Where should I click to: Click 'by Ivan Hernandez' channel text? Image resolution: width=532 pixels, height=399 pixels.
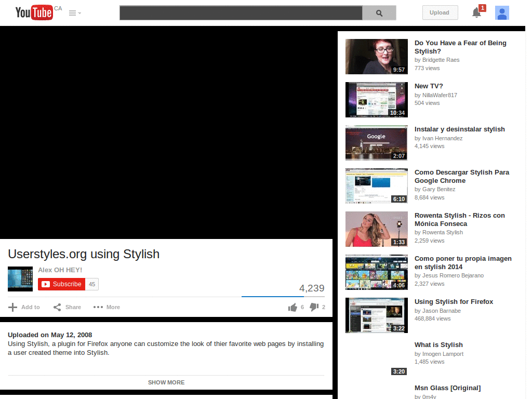pyautogui.click(x=438, y=138)
